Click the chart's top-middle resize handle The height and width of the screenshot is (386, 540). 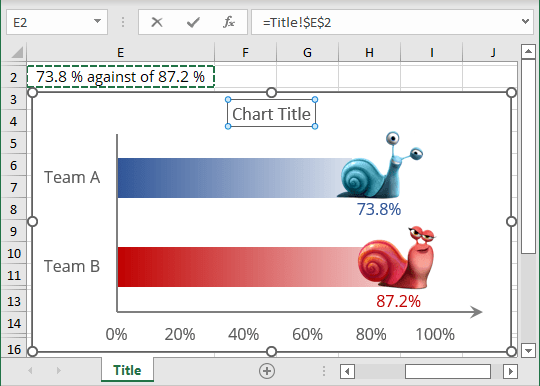click(271, 93)
